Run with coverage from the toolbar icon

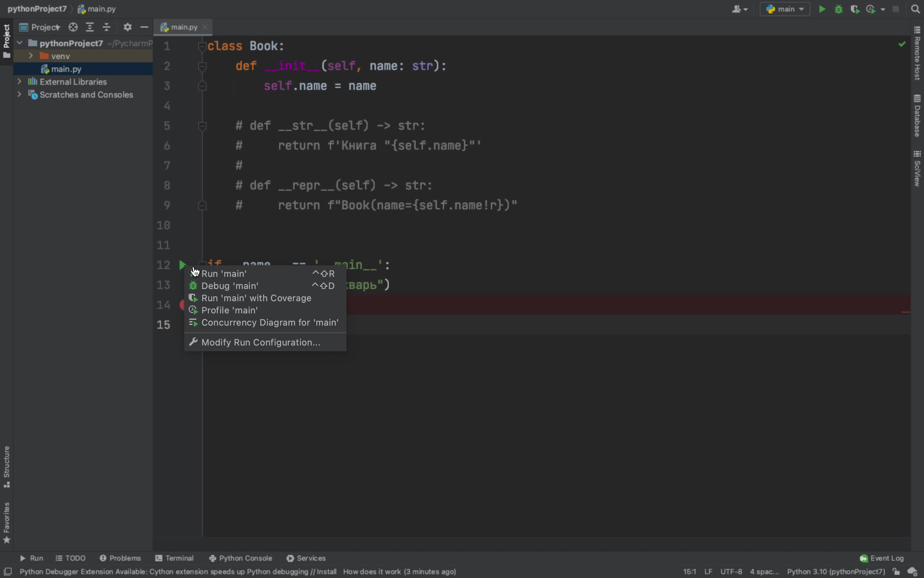click(x=855, y=9)
